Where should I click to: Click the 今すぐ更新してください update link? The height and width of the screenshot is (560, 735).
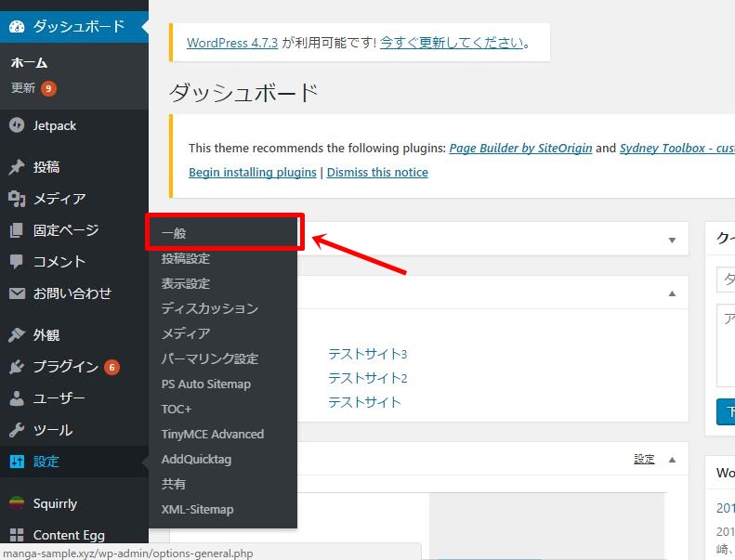coord(452,43)
